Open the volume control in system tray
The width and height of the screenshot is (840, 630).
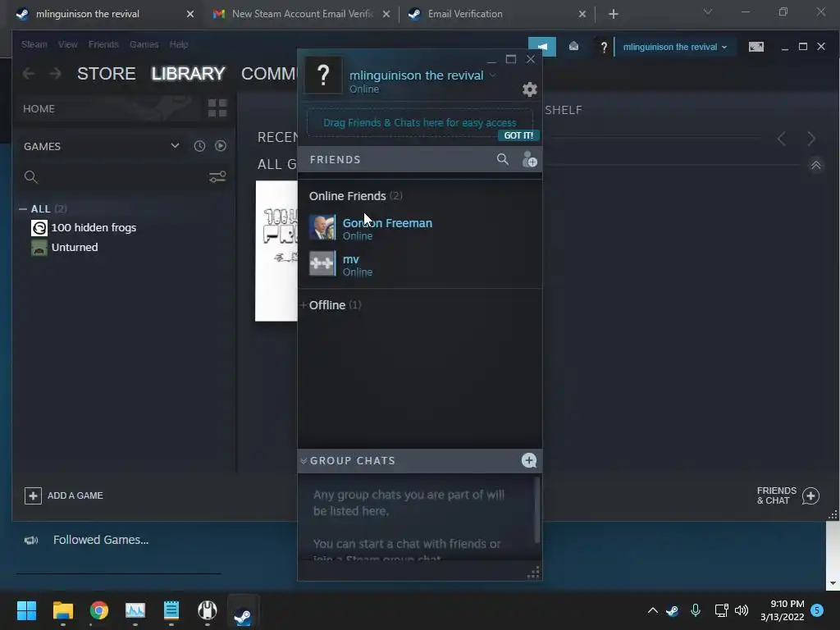pos(742,610)
